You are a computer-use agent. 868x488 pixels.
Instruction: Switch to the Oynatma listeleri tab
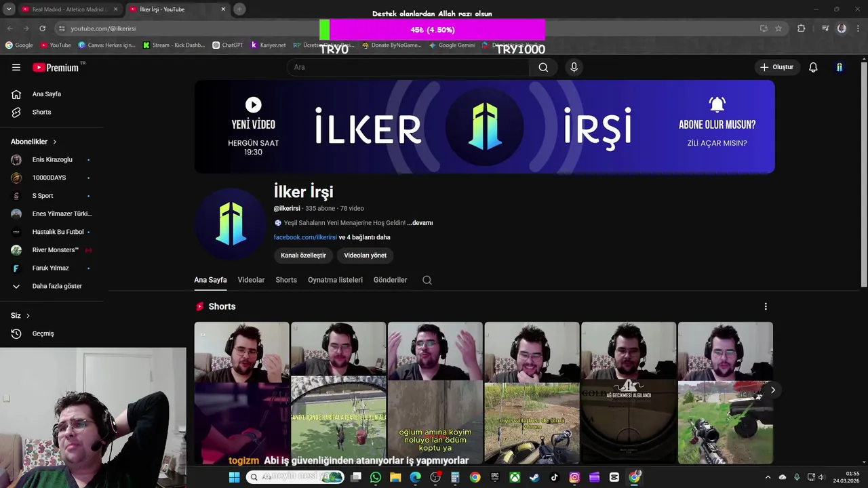335,280
